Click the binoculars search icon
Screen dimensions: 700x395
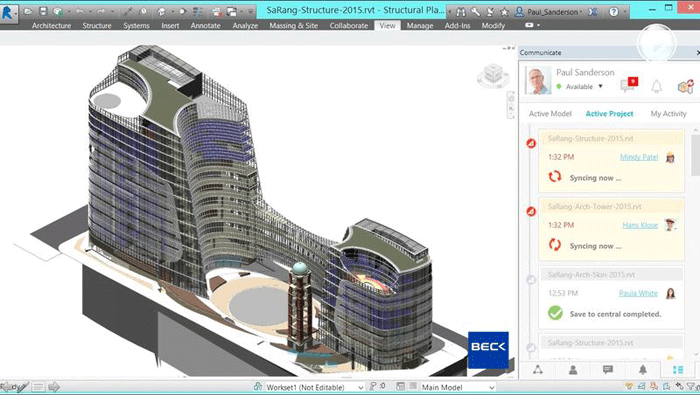pos(461,12)
